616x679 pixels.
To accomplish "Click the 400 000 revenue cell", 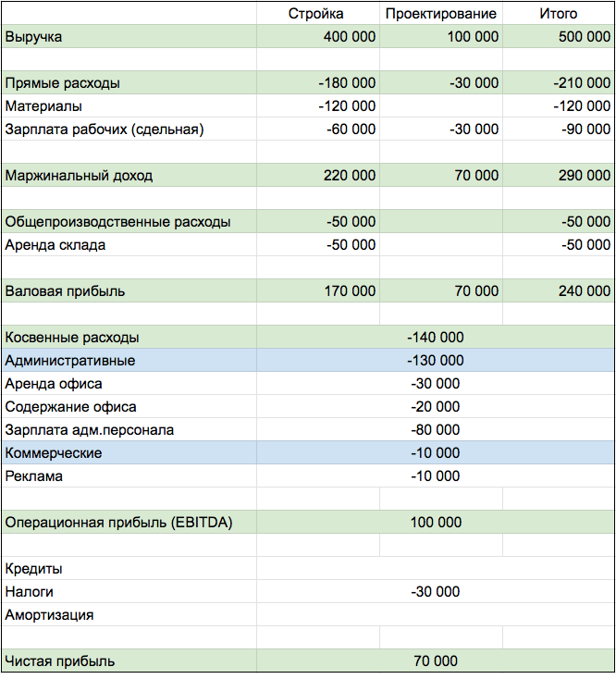I will 350,37.
